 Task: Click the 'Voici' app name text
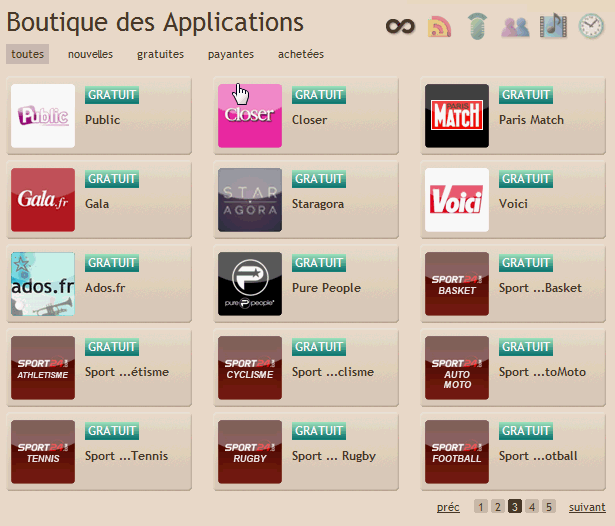[513, 204]
